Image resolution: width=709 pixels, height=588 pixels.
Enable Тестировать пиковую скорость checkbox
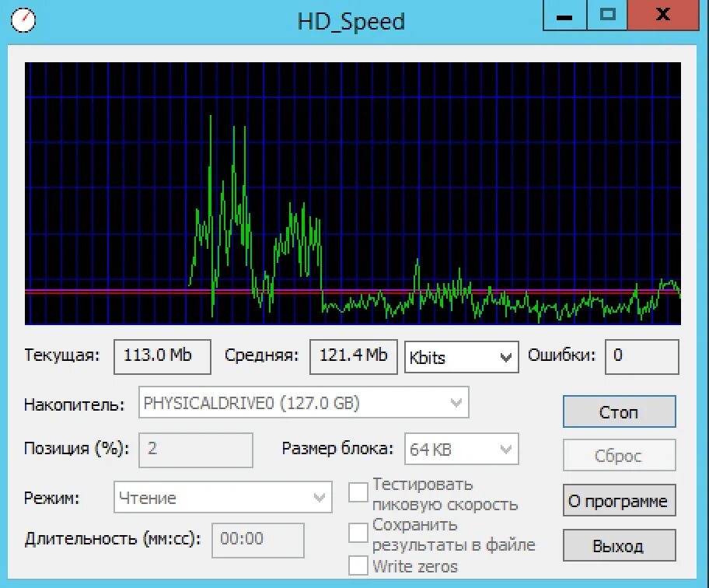[x=358, y=492]
